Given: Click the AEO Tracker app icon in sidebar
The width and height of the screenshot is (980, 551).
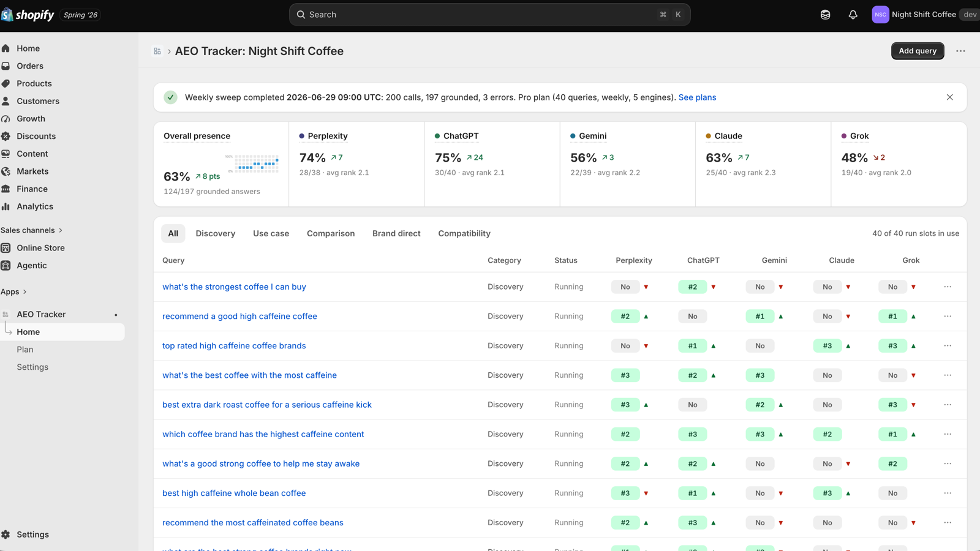Looking at the screenshot, I should (x=6, y=315).
